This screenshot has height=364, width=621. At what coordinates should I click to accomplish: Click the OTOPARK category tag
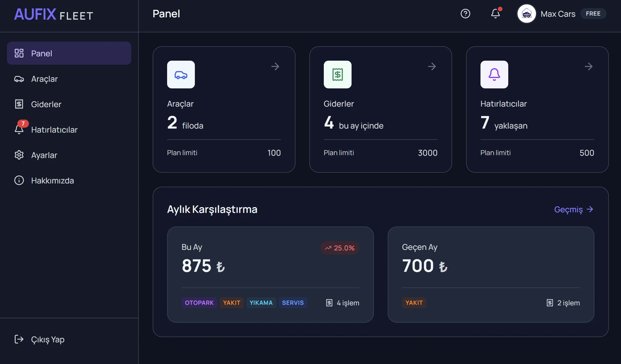tap(199, 303)
